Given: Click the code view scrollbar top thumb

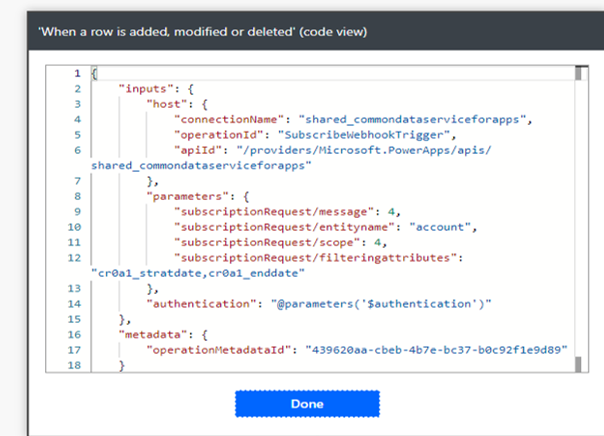Looking at the screenshot, I should click(578, 73).
